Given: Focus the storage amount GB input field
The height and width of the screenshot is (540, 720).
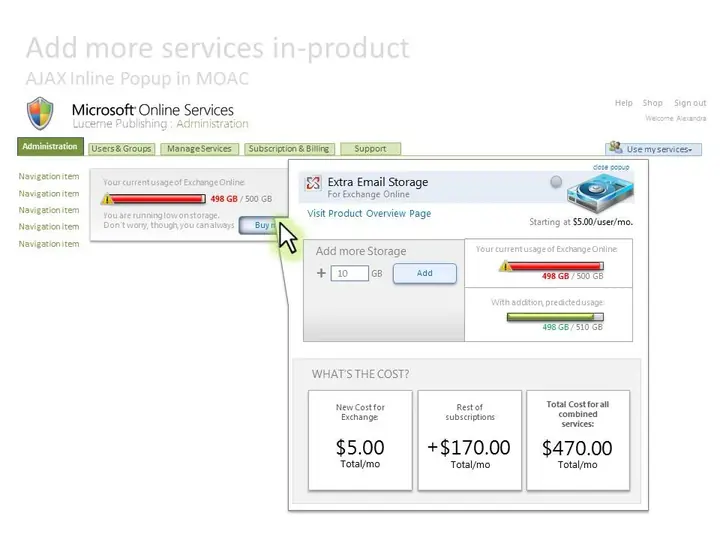Looking at the screenshot, I should click(x=349, y=273).
